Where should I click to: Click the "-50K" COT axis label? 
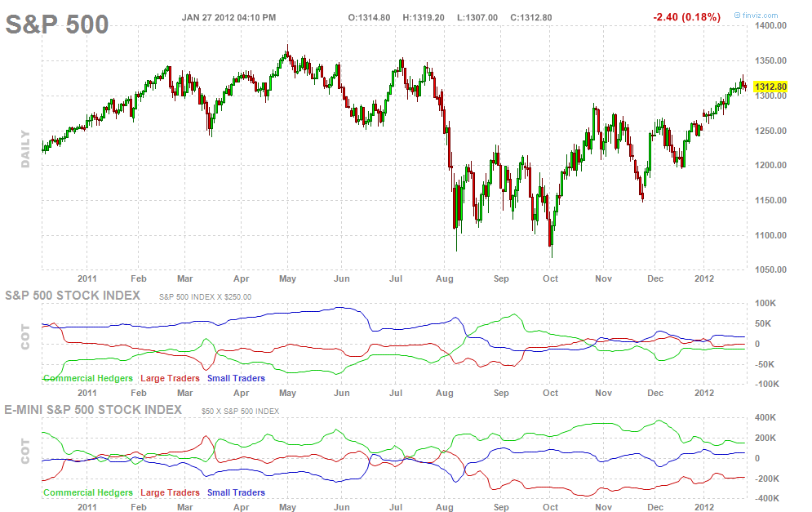coord(764,364)
